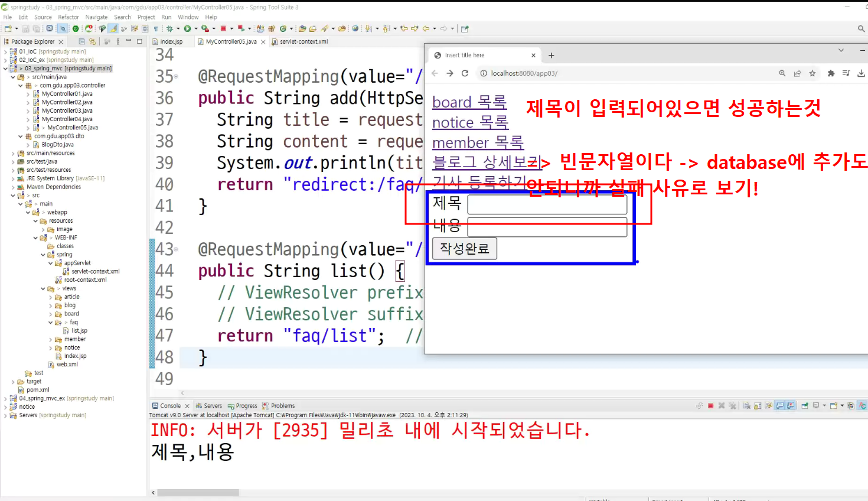Screen dimensions: 868x501
Task: Collapse the webapp folder
Action: (28, 212)
